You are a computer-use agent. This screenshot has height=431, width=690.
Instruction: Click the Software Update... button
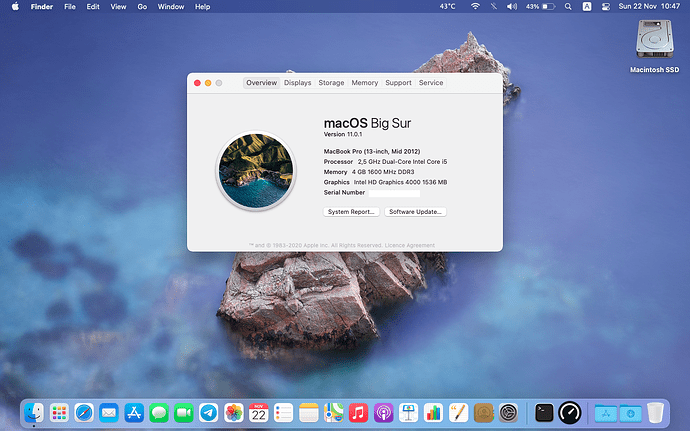[415, 212]
